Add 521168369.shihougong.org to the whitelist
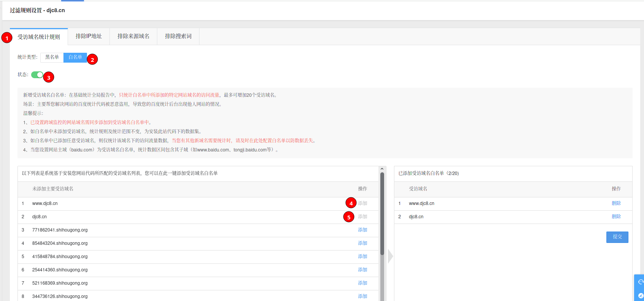The width and height of the screenshot is (644, 301). [362, 283]
